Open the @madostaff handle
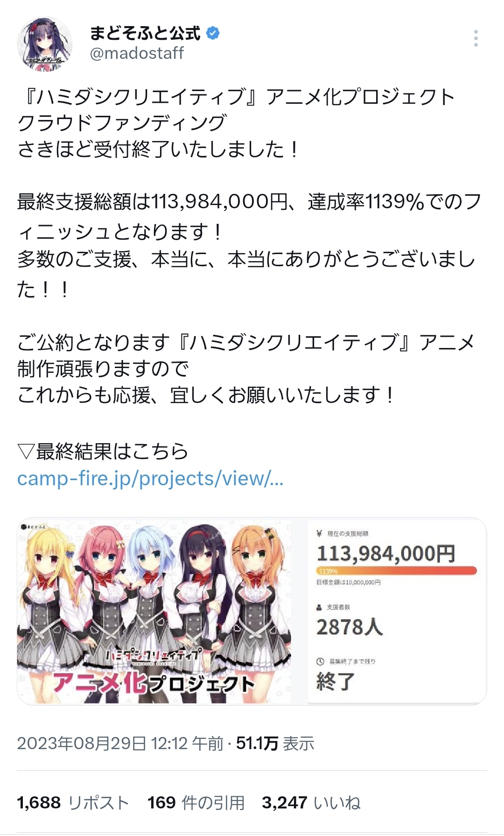Viewport: 504px width, 836px height. point(137,53)
